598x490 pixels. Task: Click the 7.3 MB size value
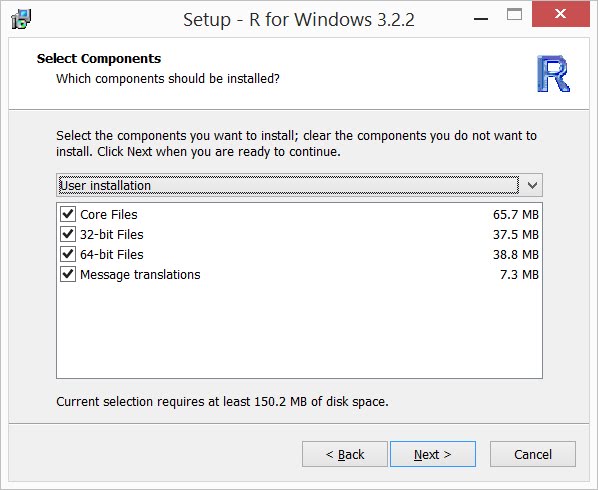tap(519, 275)
